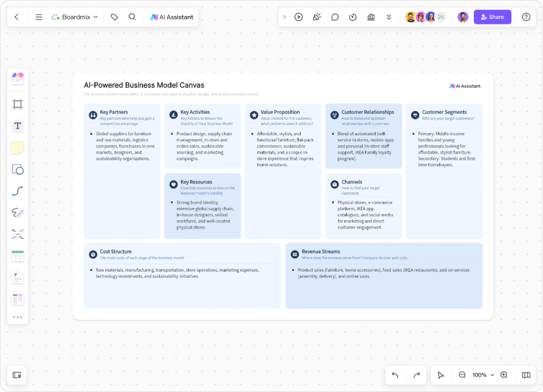The height and width of the screenshot is (392, 543).
Task: Click the Share button
Action: 492,17
